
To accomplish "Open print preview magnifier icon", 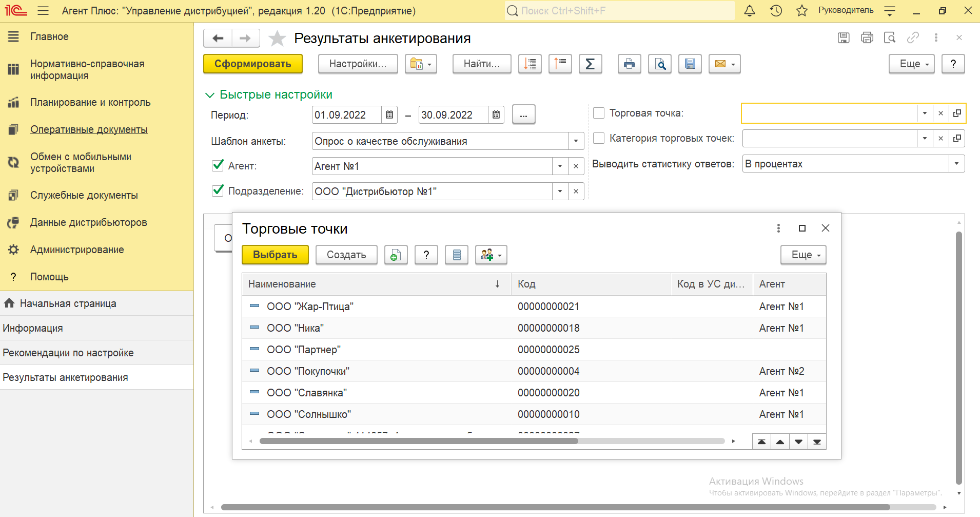I will [x=660, y=64].
